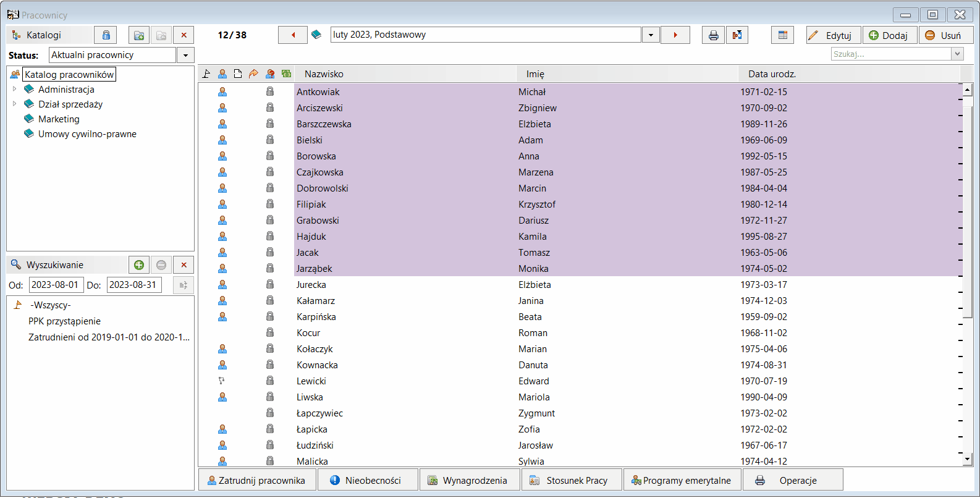
Task: Click the scrollbar down arrow in employee list
Action: (x=968, y=459)
